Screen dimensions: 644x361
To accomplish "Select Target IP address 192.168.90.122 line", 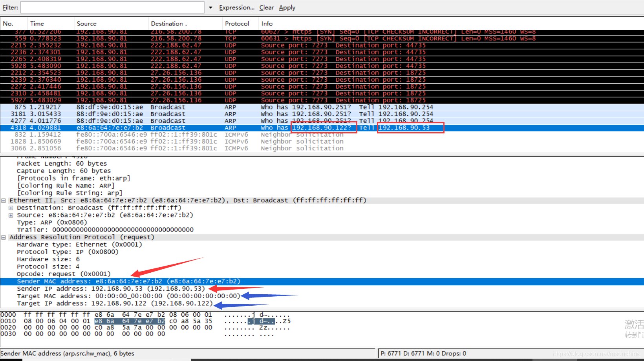I will pyautogui.click(x=115, y=304).
